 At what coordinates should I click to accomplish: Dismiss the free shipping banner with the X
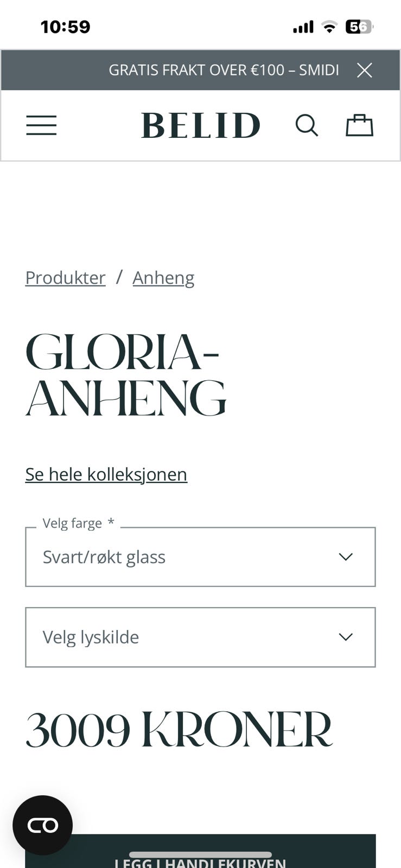point(365,69)
